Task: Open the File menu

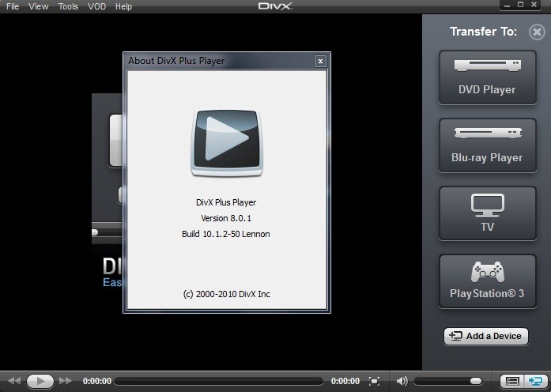Action: coord(13,6)
